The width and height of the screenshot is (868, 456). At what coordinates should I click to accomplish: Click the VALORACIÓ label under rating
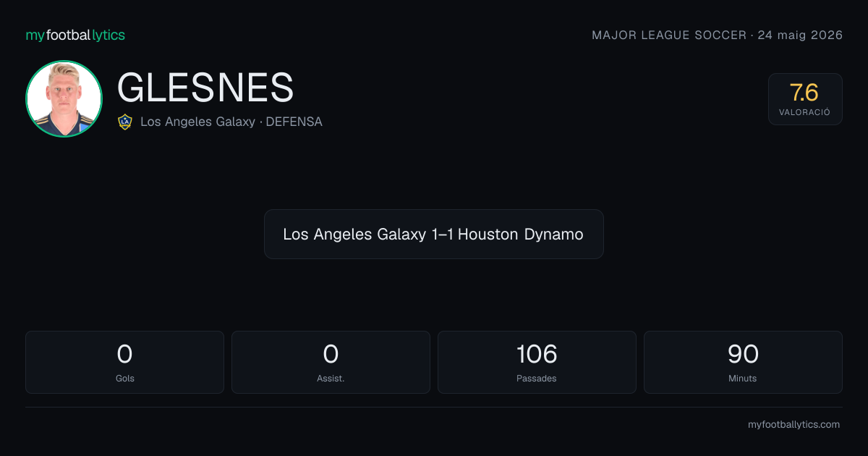tap(804, 112)
